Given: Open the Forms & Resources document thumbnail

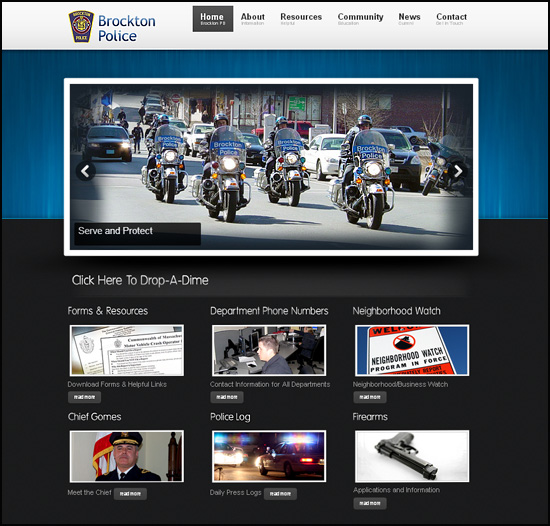Looking at the screenshot, I should (127, 350).
